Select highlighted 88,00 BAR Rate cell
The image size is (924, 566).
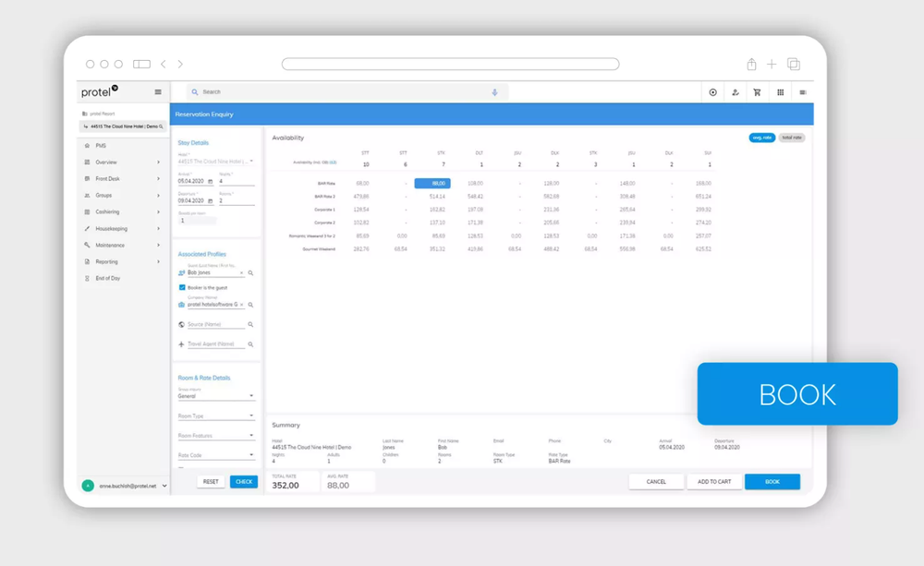tap(432, 184)
